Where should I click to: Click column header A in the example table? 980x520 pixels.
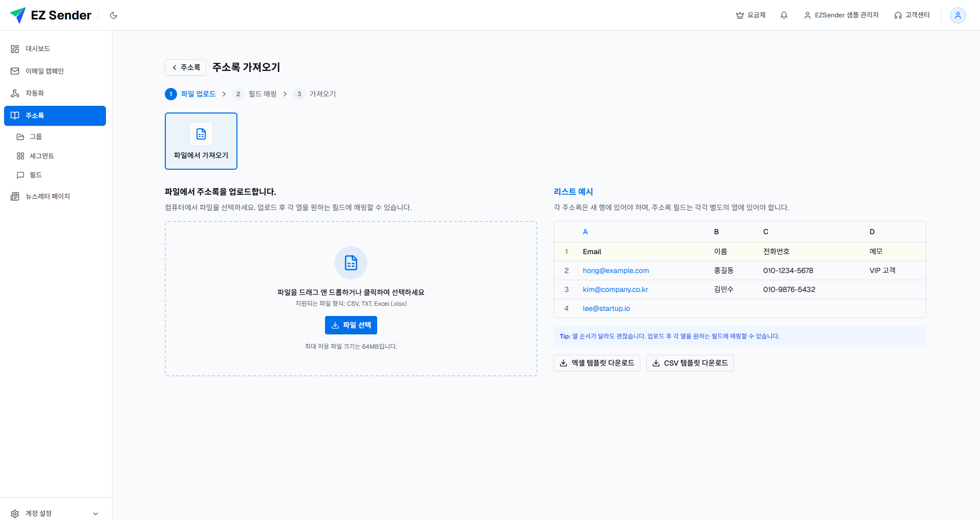click(x=585, y=232)
